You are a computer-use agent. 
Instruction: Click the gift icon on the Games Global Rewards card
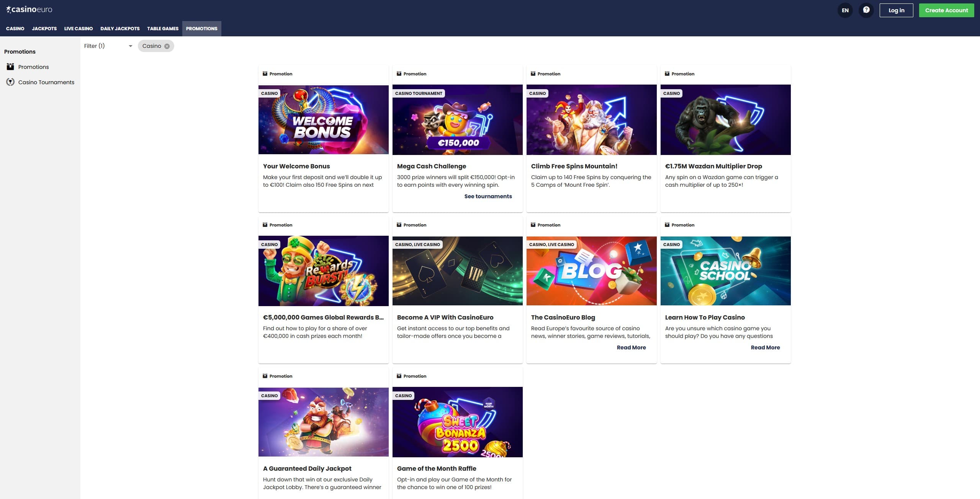click(x=265, y=225)
